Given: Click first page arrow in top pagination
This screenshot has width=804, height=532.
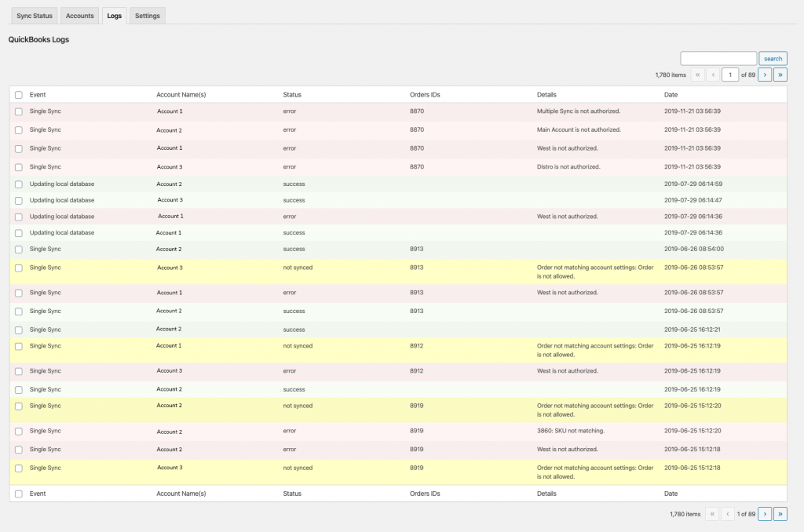Looking at the screenshot, I should point(697,75).
